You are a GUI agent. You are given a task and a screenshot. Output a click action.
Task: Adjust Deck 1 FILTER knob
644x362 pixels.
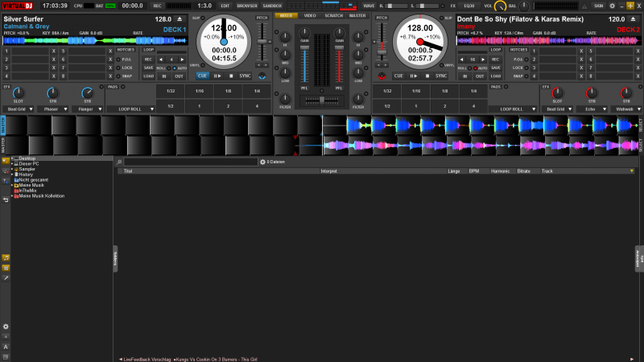pos(285,99)
